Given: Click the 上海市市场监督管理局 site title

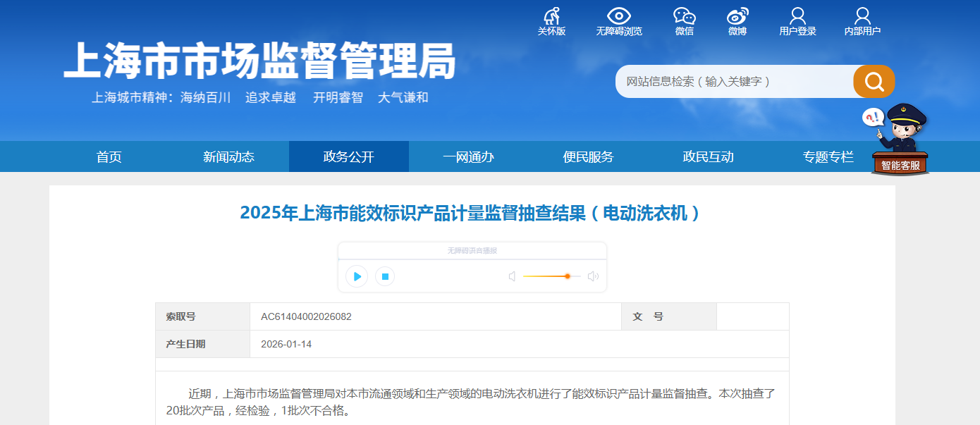Looking at the screenshot, I should click(259, 61).
